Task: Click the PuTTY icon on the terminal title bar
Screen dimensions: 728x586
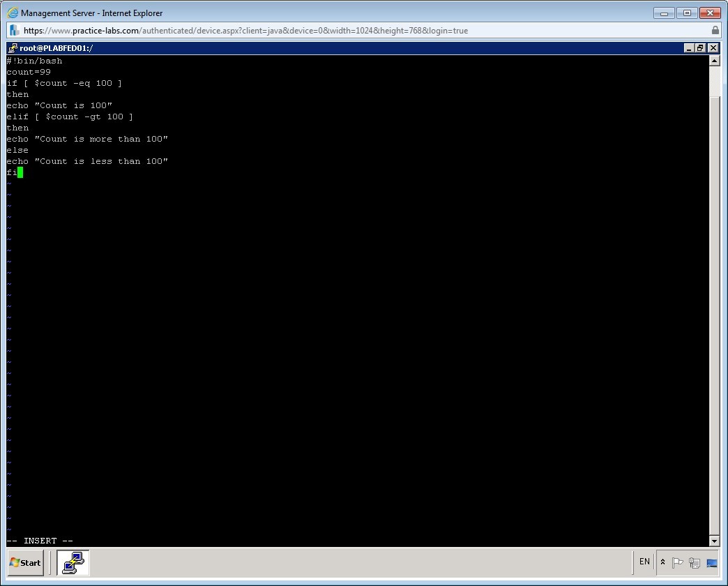Action: 12,47
